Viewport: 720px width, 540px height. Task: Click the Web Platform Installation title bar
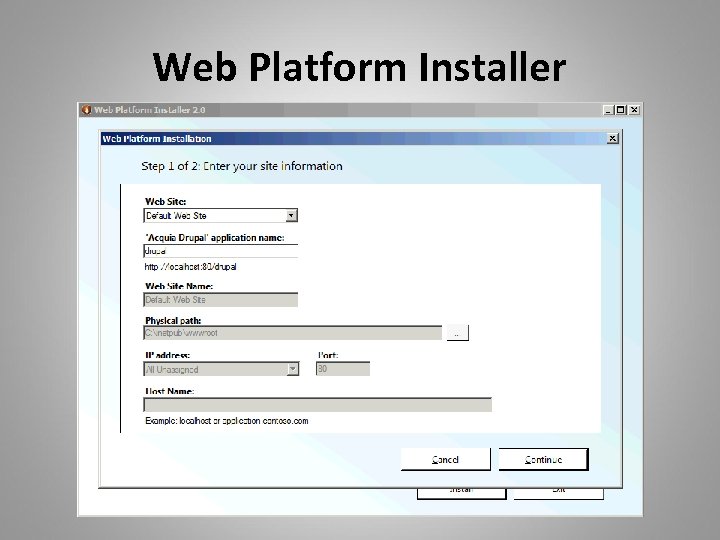[354, 139]
